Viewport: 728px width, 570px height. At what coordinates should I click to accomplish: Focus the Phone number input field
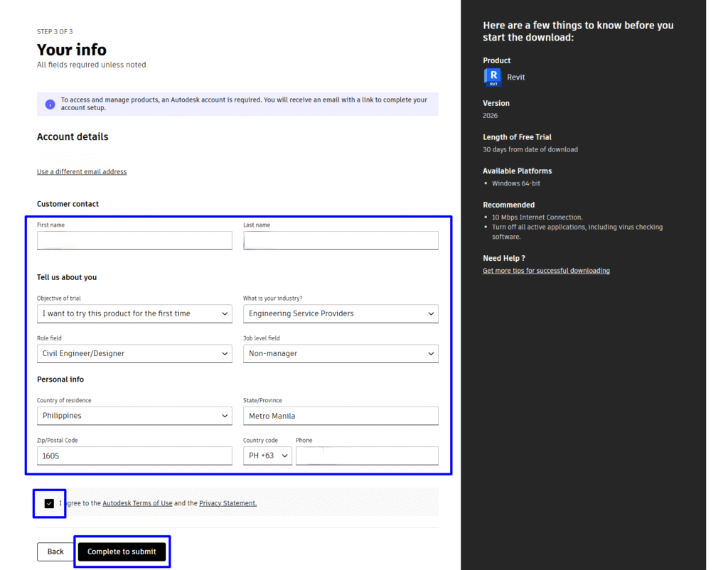pyautogui.click(x=367, y=456)
